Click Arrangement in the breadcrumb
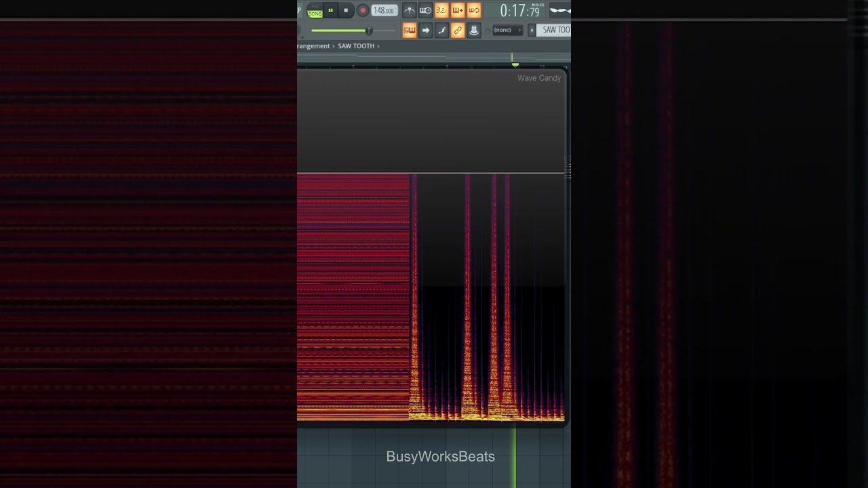 tap(313, 46)
